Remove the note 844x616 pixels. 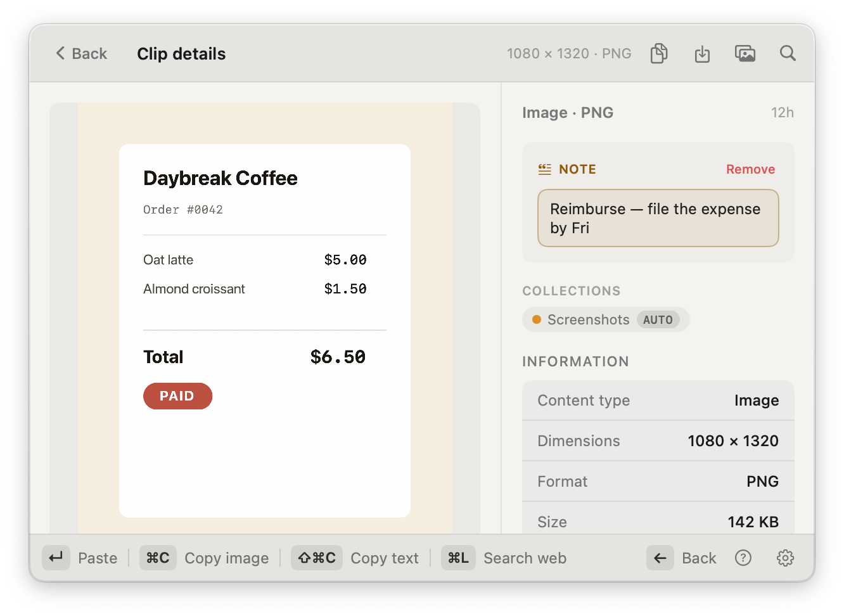coord(750,169)
